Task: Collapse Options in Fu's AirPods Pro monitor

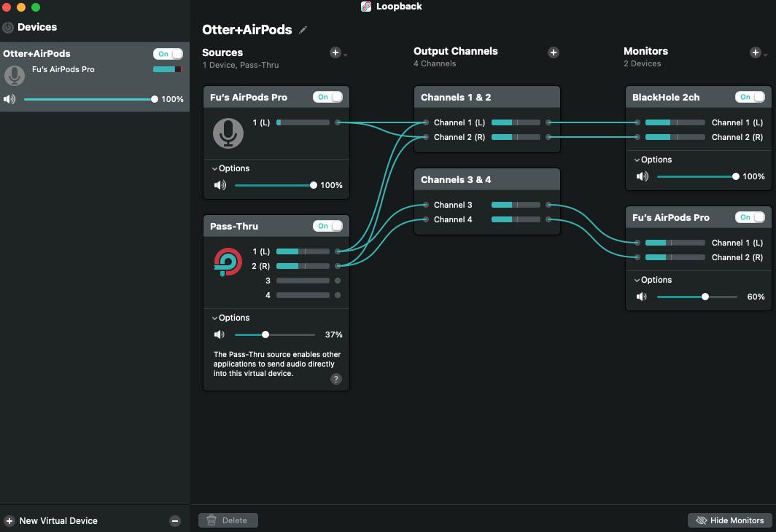Action: tap(653, 280)
